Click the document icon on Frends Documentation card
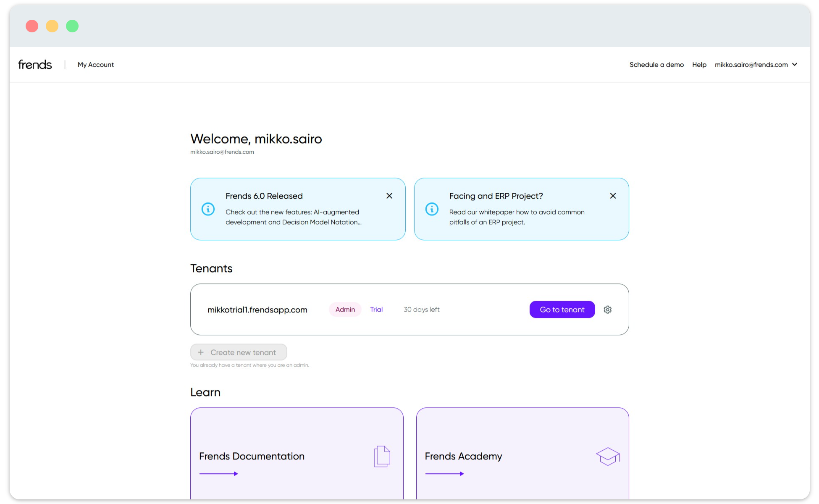Viewport: 819px width, 504px height. [381, 456]
